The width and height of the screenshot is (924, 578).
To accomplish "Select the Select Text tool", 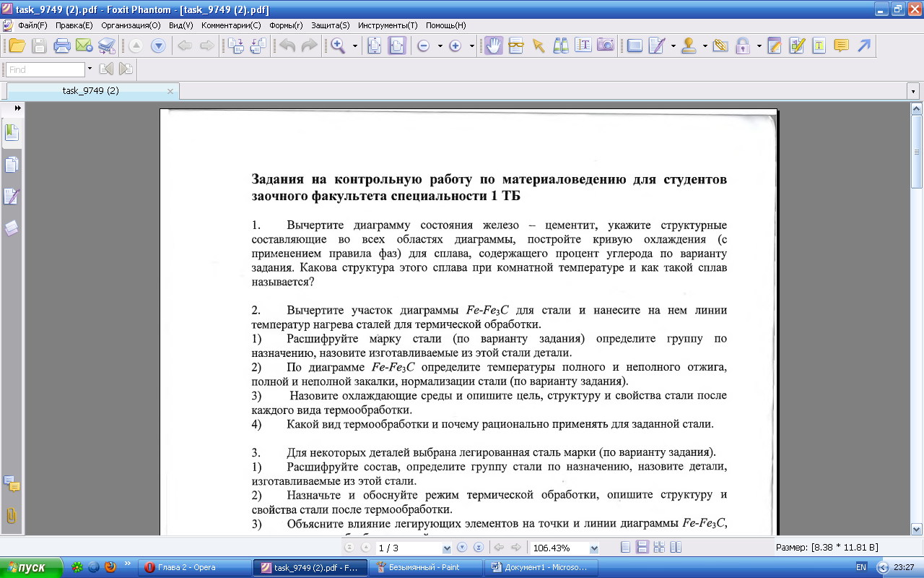I will (x=583, y=46).
